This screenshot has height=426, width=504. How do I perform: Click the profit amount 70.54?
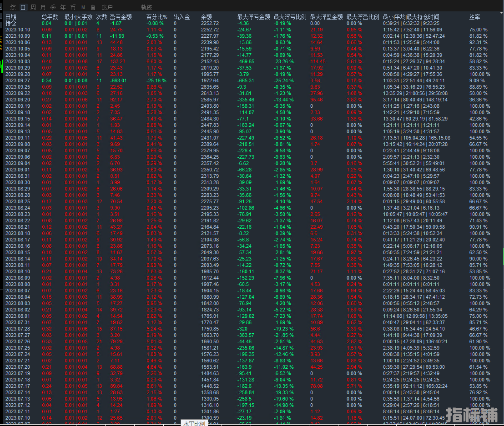(116, 201)
